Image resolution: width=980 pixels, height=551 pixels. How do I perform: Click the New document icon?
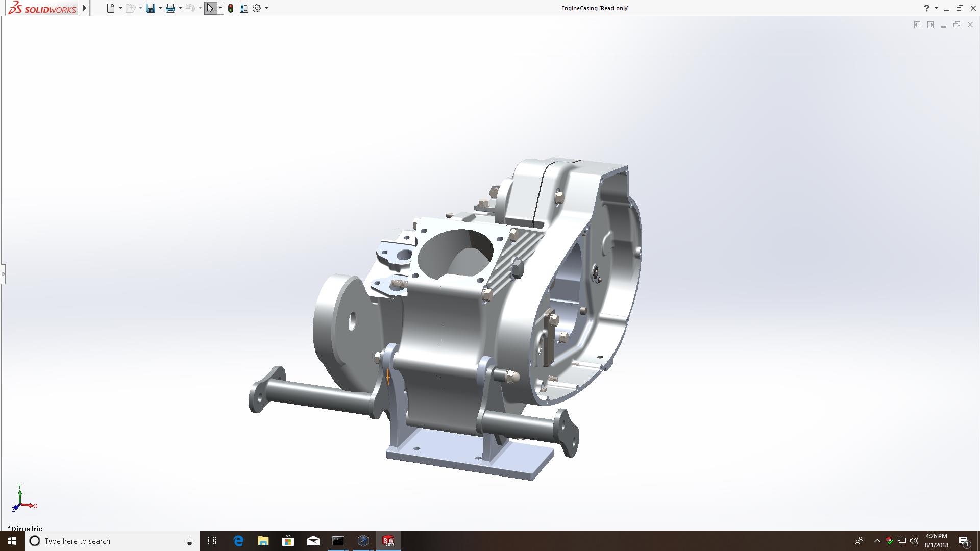pyautogui.click(x=111, y=8)
